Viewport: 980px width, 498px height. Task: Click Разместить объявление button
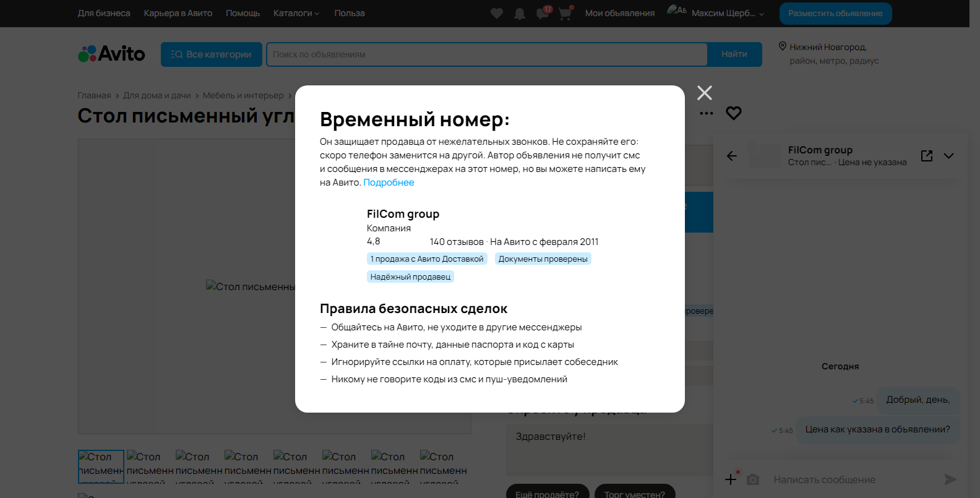835,14
